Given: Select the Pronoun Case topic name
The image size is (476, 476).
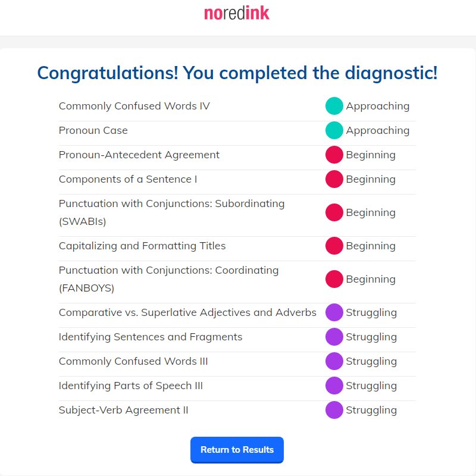Looking at the screenshot, I should click(x=93, y=130).
